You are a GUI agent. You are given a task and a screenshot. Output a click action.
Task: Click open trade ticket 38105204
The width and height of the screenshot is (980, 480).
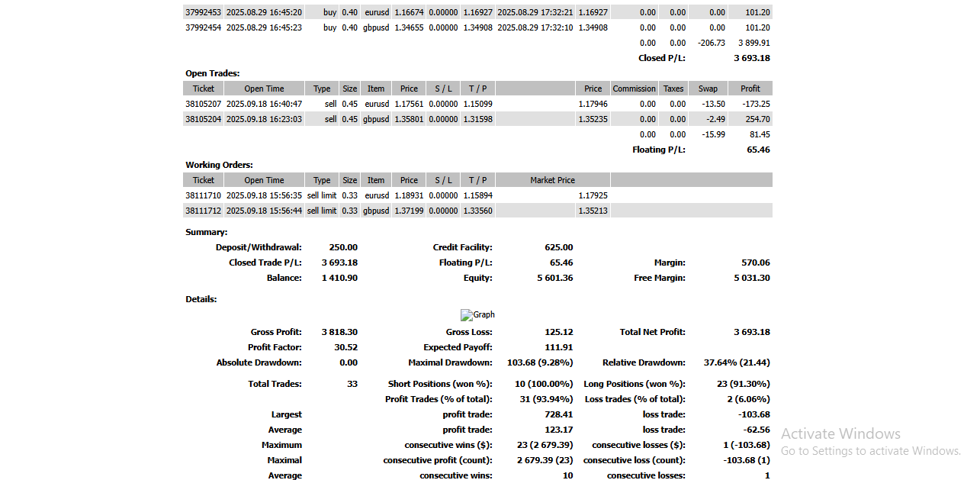tap(204, 119)
